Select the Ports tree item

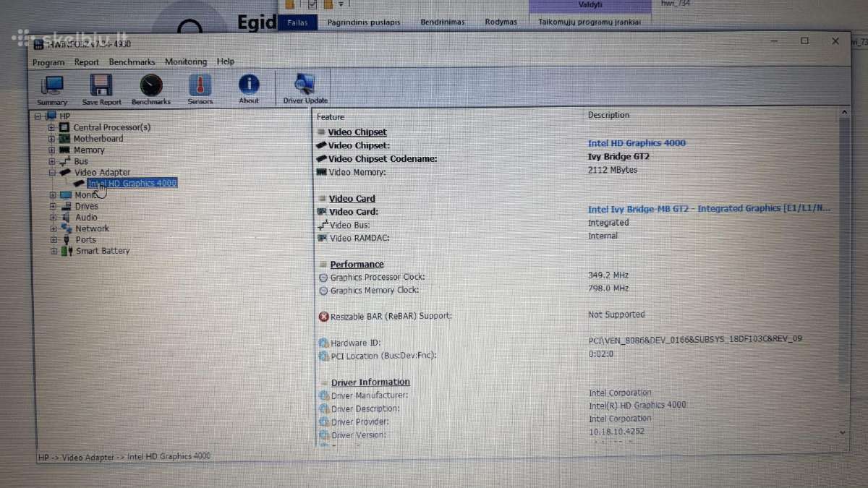tap(85, 239)
